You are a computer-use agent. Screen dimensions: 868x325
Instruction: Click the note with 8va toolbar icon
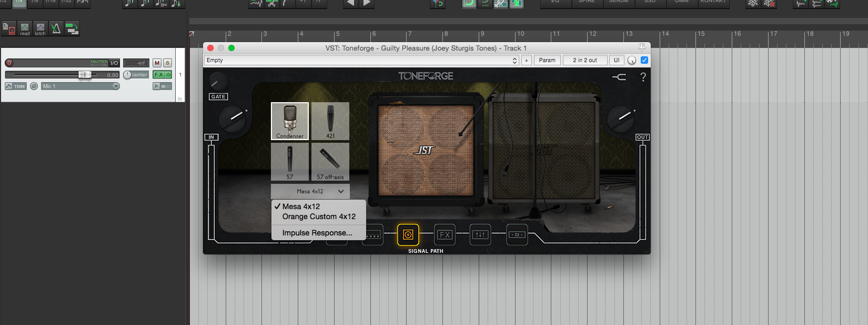pos(161,3)
